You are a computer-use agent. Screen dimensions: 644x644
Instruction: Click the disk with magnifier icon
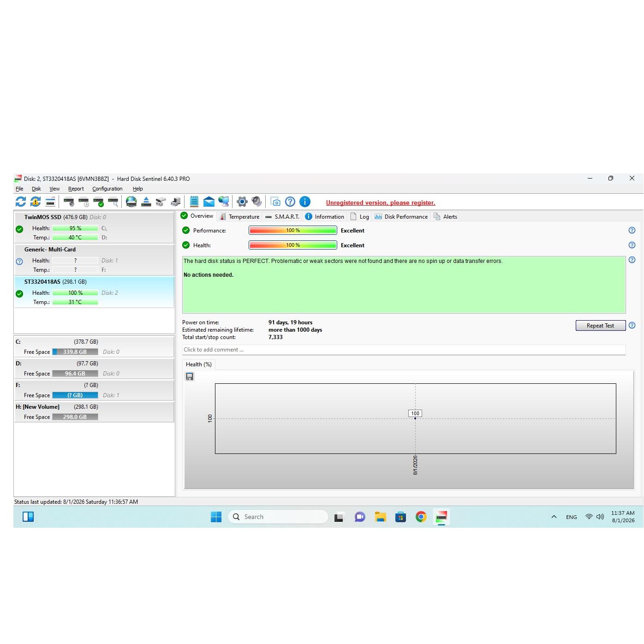113,202
